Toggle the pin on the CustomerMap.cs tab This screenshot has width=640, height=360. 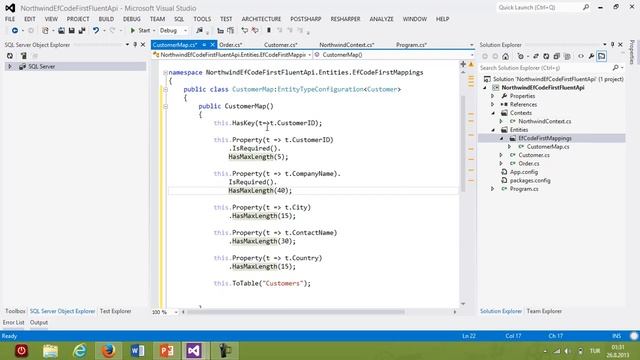(204, 45)
